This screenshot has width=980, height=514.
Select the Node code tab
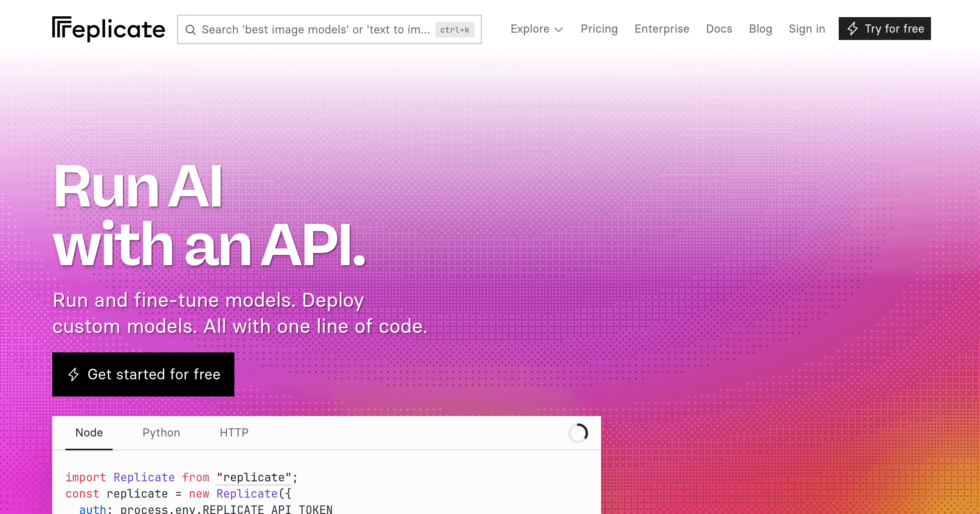[89, 433]
